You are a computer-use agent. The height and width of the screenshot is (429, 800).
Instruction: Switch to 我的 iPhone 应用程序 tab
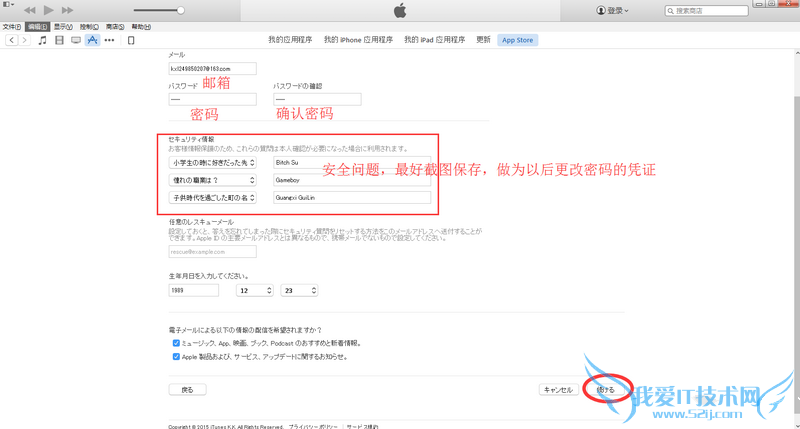tap(358, 40)
